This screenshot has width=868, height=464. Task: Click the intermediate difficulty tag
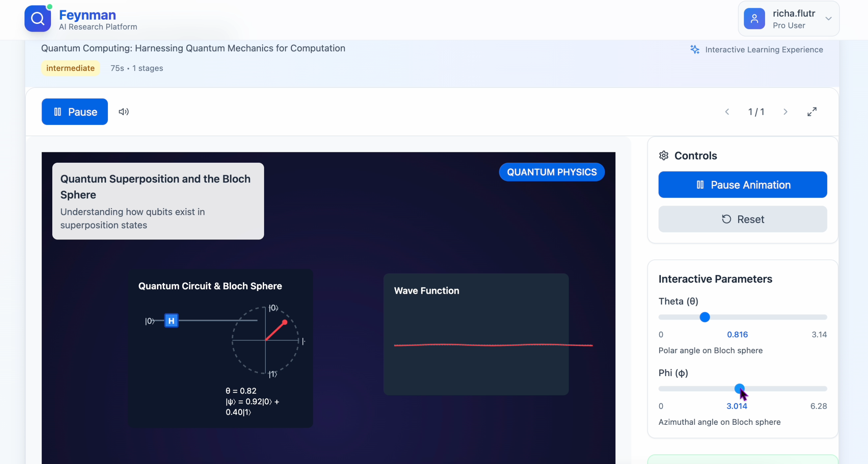[x=70, y=68]
